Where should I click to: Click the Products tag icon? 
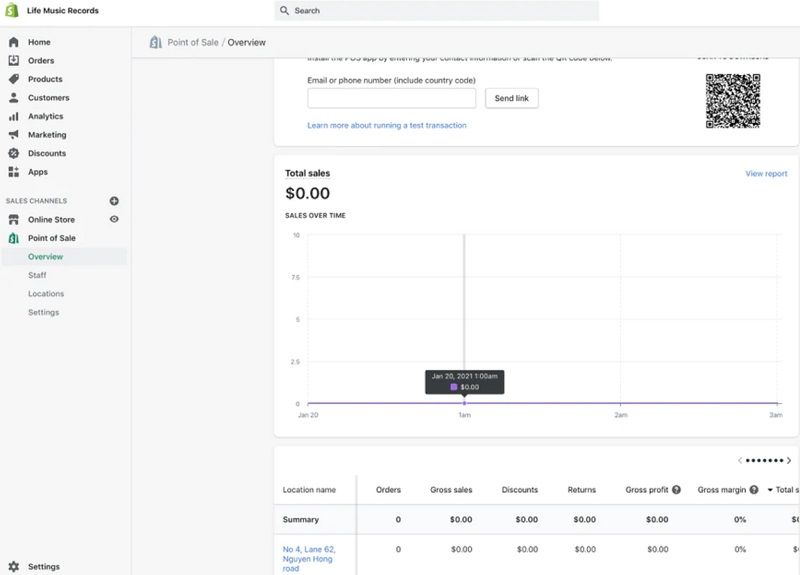point(14,79)
